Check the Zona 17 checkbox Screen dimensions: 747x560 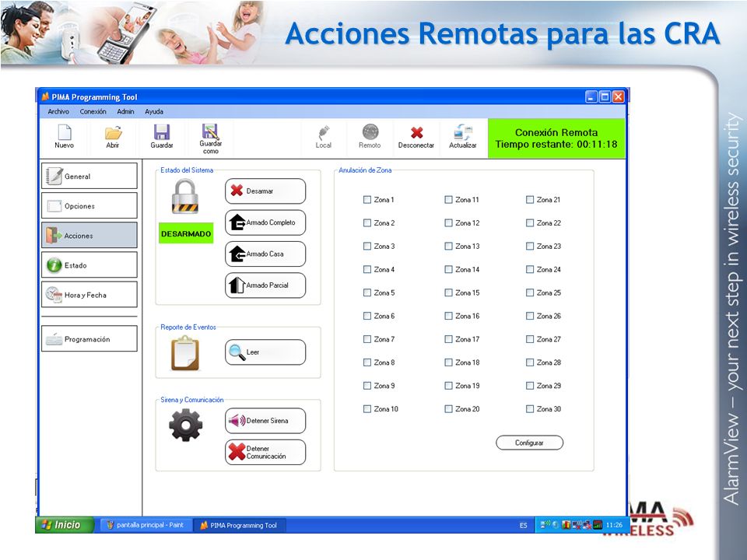[x=448, y=339]
